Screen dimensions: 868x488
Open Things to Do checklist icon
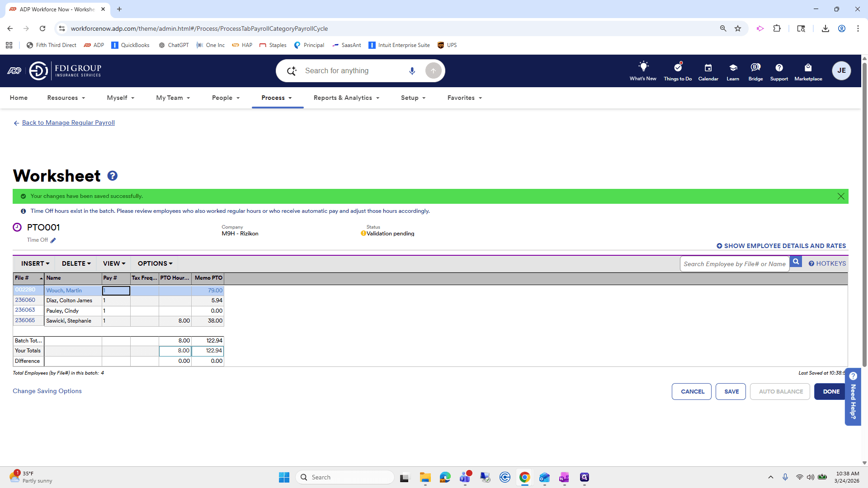tap(678, 67)
